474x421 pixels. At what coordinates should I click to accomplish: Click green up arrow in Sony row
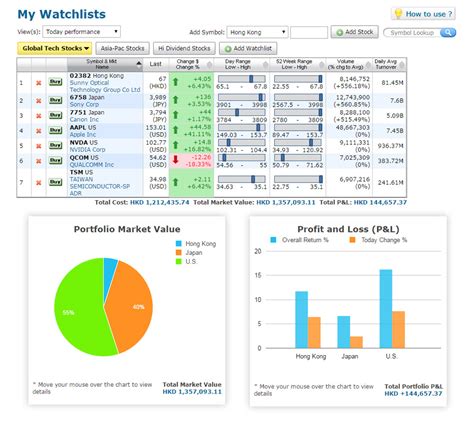(175, 100)
